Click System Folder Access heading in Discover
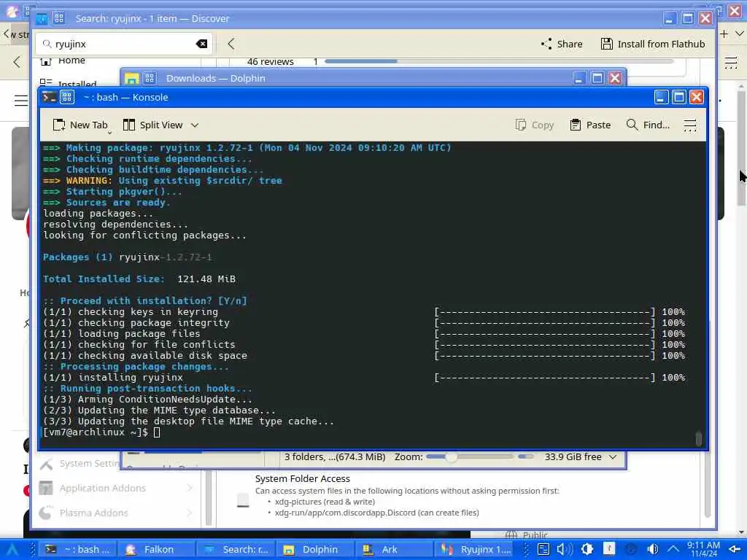 click(303, 478)
